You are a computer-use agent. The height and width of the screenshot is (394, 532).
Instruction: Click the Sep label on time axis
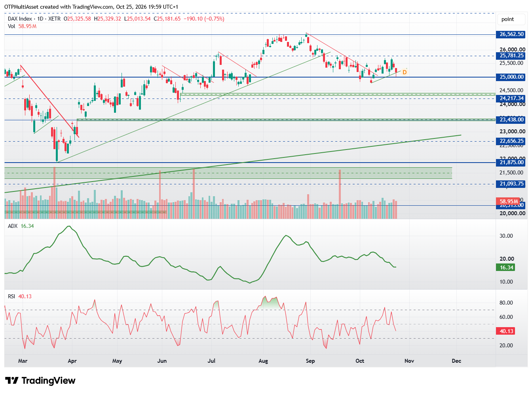310,361
